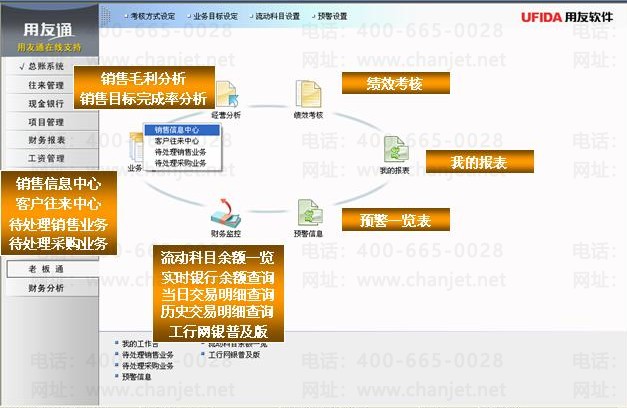Click the 用友通在线支持 text under the logo
Screen dimensions: 627x408
[49, 47]
